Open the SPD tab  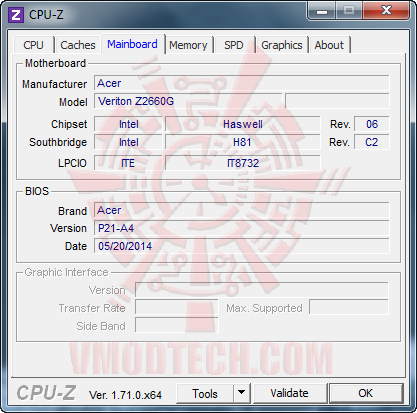(234, 45)
